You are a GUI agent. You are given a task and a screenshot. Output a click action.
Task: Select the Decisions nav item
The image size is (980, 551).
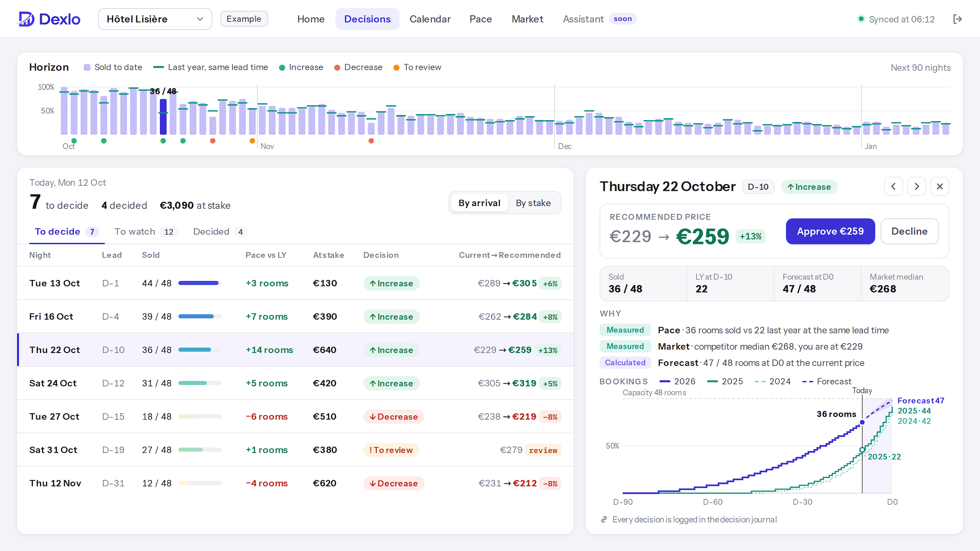pyautogui.click(x=367, y=19)
